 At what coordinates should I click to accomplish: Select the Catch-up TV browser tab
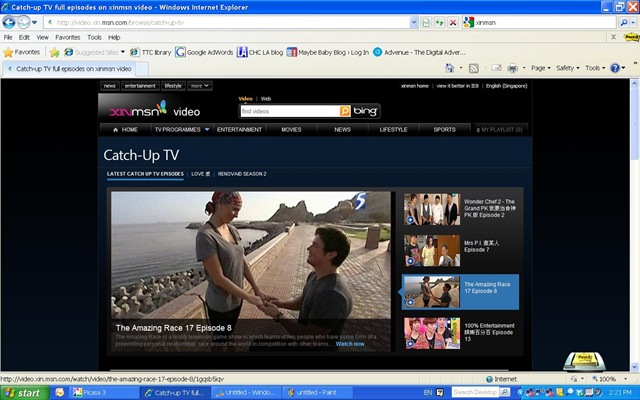(69, 69)
